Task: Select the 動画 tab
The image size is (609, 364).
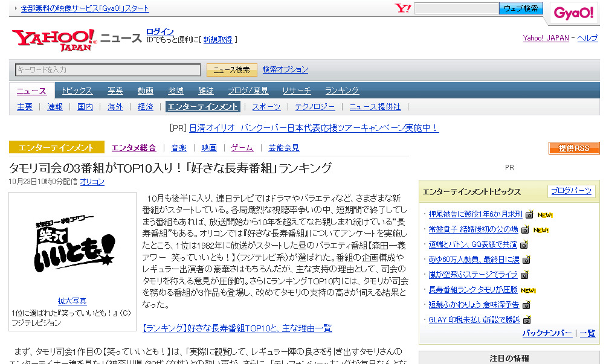Action: pyautogui.click(x=145, y=91)
